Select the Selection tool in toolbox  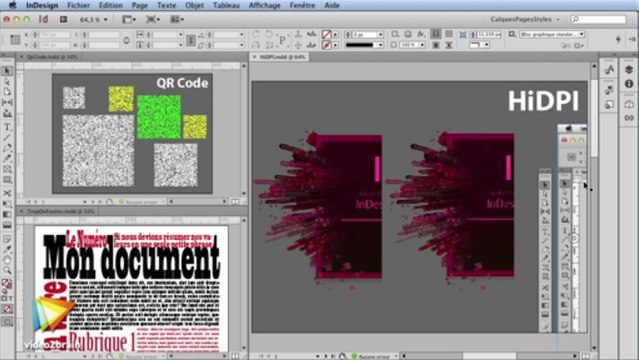pos(7,71)
